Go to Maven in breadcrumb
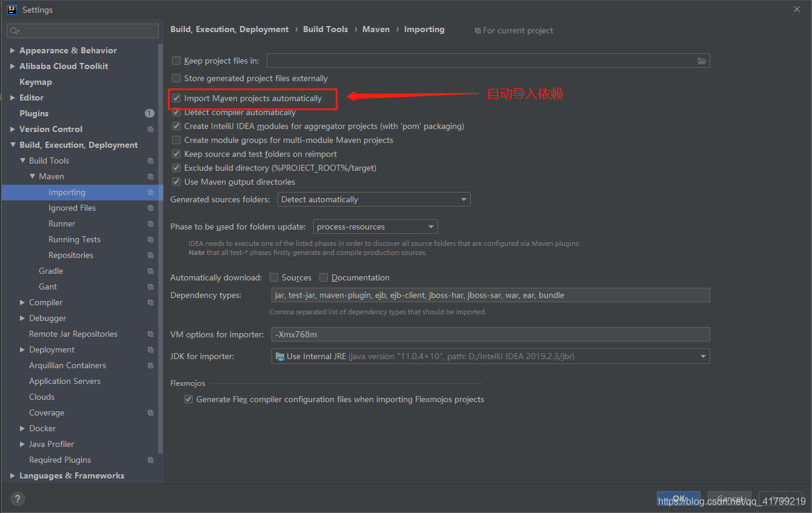Viewport: 812px width, 513px height. point(376,29)
